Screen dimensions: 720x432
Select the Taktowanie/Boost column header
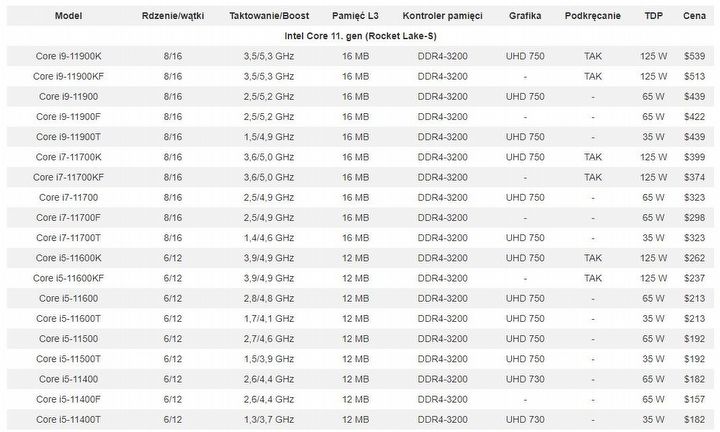[x=268, y=18]
